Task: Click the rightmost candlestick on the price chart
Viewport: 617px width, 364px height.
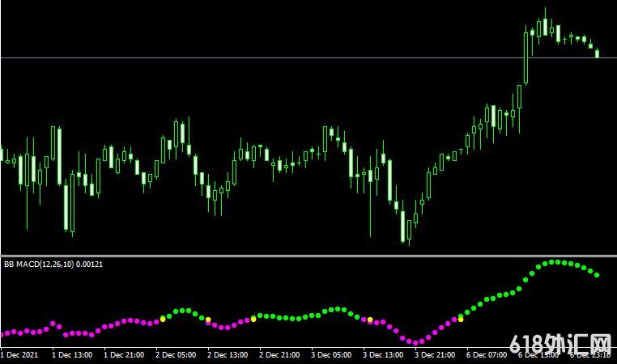Action: (598, 53)
